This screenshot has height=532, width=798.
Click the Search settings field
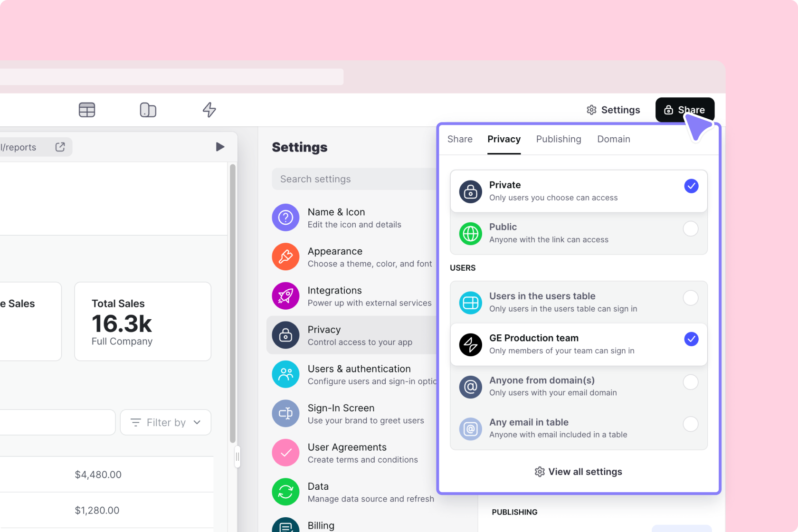click(354, 179)
